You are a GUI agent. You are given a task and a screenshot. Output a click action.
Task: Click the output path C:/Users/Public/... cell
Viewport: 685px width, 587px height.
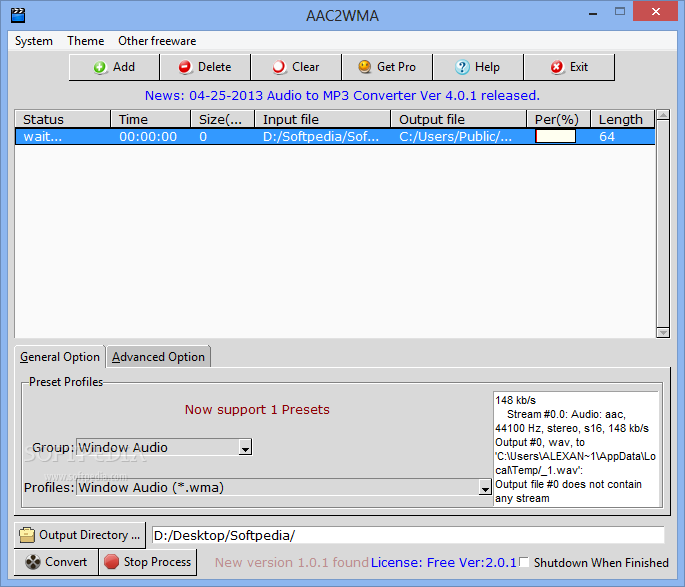point(456,137)
